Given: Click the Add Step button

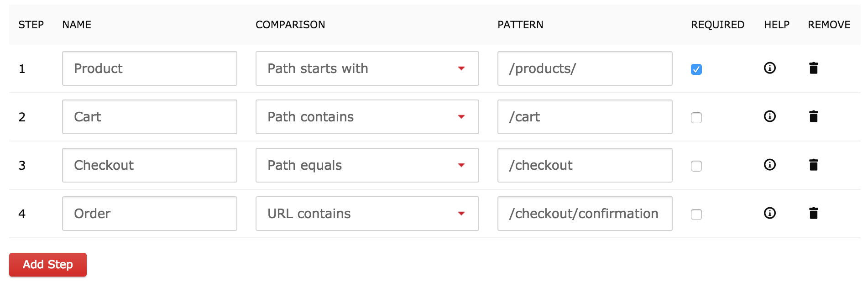Looking at the screenshot, I should click(x=48, y=265).
